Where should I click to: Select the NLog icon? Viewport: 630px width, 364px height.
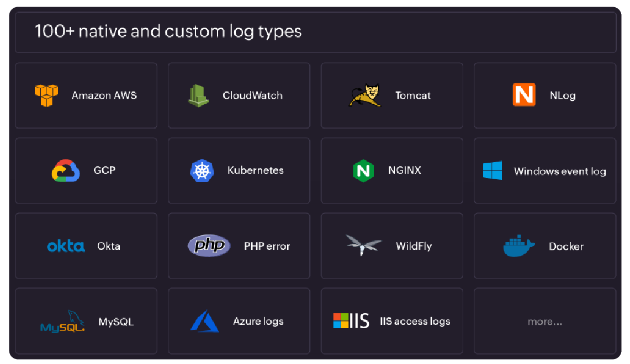tap(523, 95)
